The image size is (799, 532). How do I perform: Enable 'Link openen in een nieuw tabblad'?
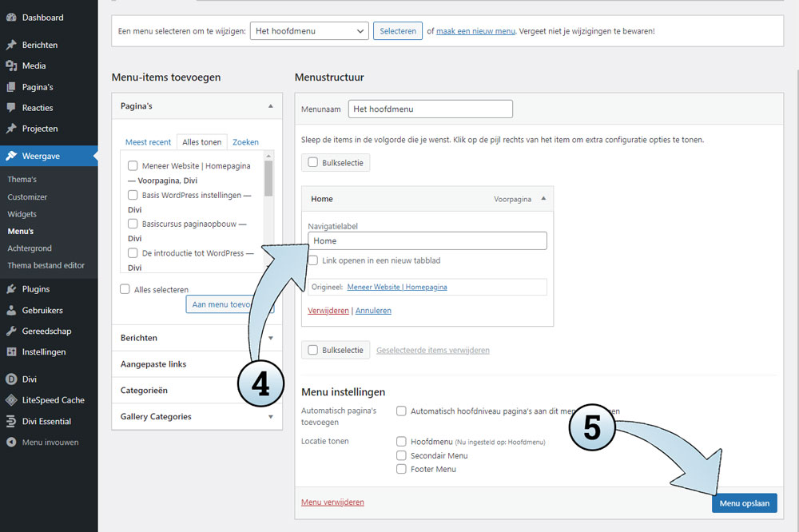[314, 260]
